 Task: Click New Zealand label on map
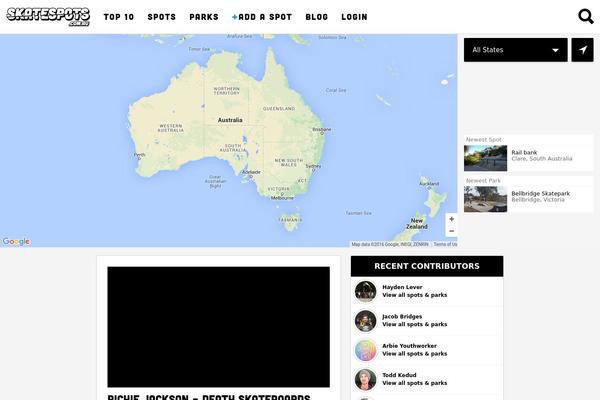[x=417, y=224]
